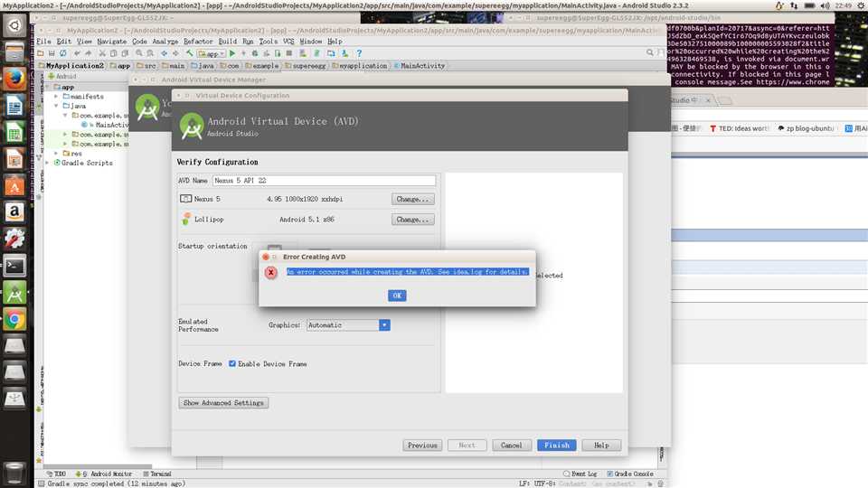Collapse the app module node
868x488 pixels.
[48, 87]
